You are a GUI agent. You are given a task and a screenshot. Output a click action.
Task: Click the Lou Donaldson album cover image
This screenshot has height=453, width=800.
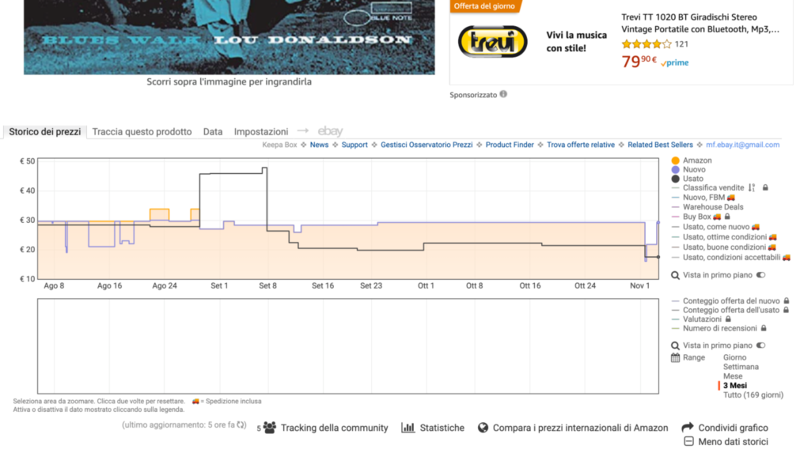coord(230,36)
